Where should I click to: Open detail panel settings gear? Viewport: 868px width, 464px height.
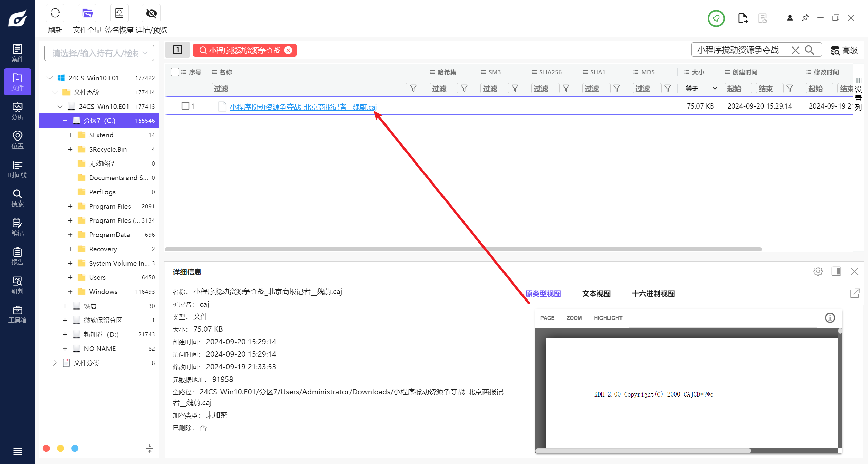click(818, 271)
